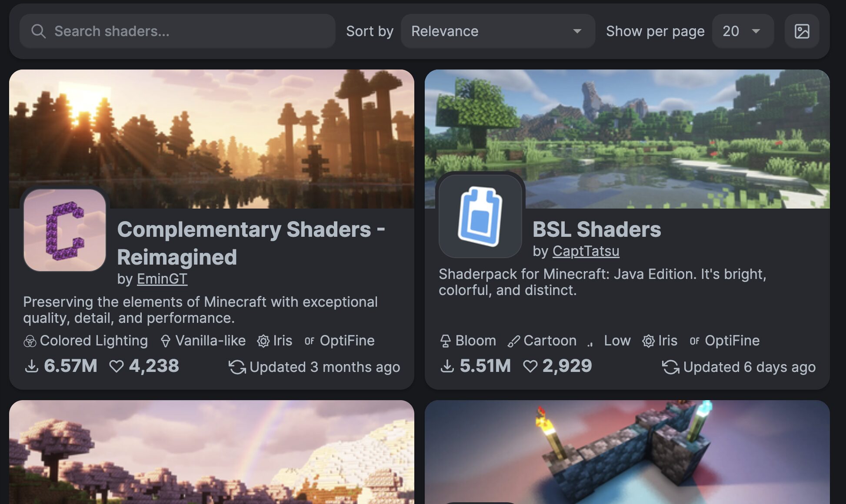The width and height of the screenshot is (846, 504).
Task: Click the refresh icon beside Updated 6 days ago
Action: [x=671, y=367]
